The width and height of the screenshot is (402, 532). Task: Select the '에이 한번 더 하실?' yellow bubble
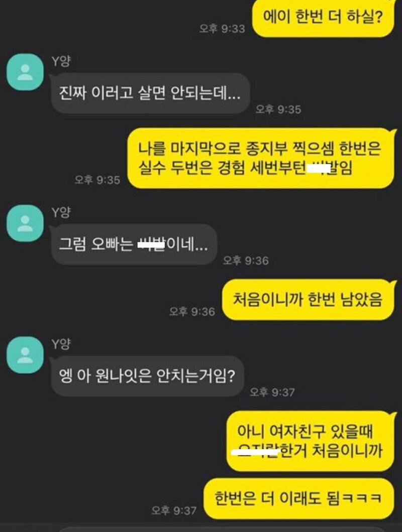click(323, 18)
